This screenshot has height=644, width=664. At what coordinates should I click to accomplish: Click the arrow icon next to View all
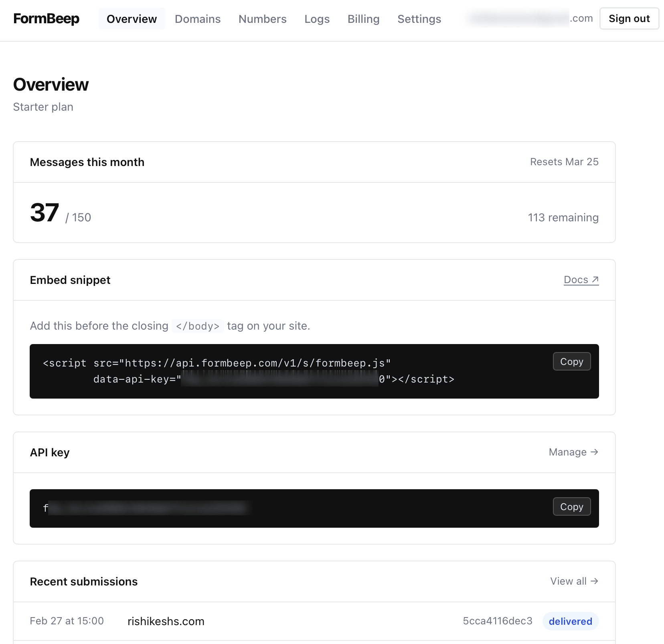pos(595,581)
